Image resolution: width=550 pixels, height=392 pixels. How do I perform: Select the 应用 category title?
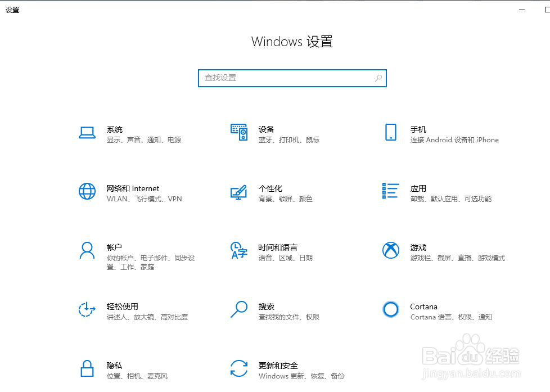point(418,188)
